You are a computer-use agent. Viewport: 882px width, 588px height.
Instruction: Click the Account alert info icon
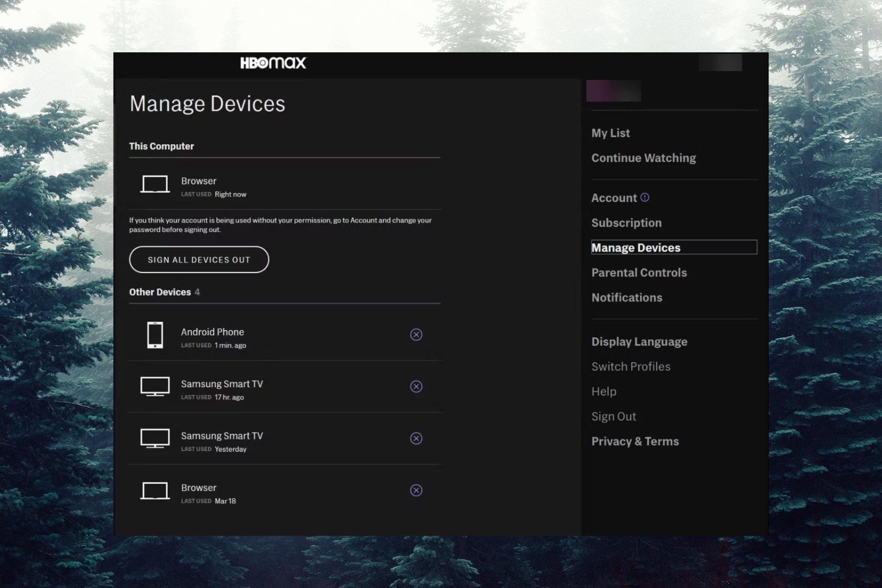(x=645, y=197)
